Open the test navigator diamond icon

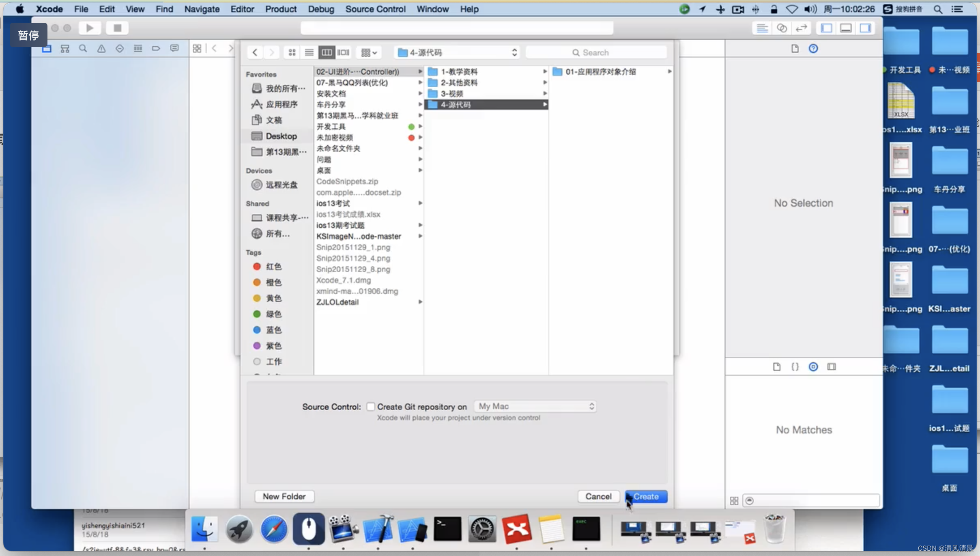coord(120,49)
